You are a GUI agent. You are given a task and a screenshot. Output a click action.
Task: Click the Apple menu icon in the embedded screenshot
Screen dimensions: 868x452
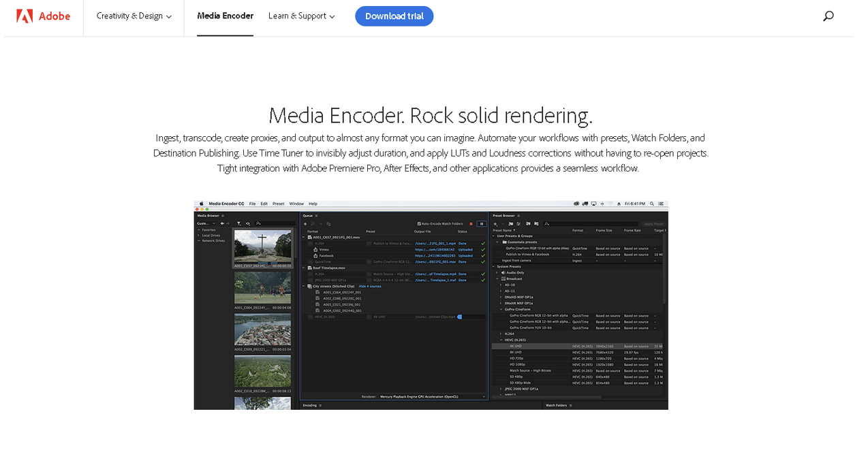coord(201,204)
